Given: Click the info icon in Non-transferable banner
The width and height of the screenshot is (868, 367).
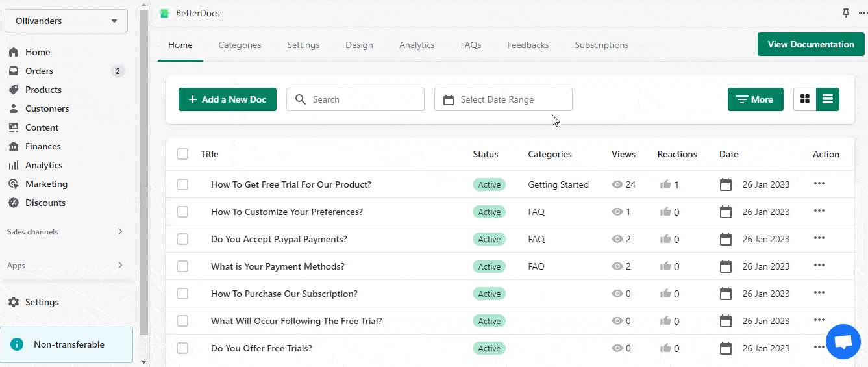Looking at the screenshot, I should [18, 344].
